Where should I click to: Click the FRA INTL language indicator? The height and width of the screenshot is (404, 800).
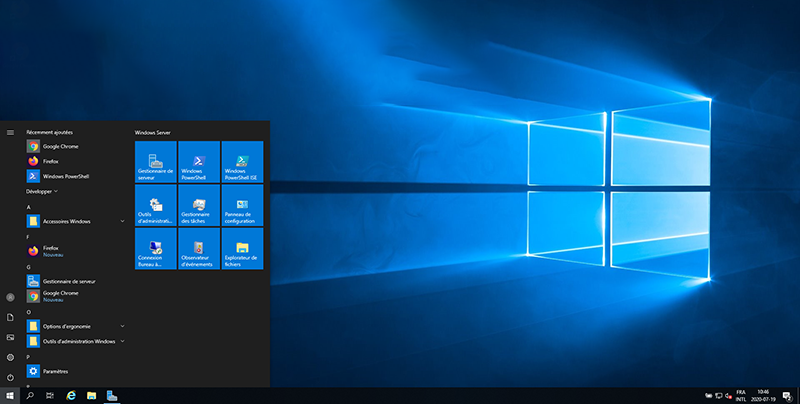click(741, 396)
